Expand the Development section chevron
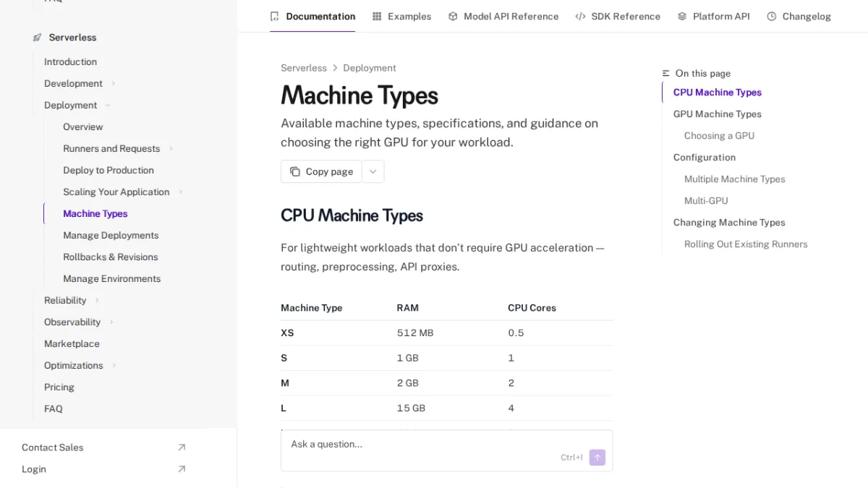 click(114, 84)
